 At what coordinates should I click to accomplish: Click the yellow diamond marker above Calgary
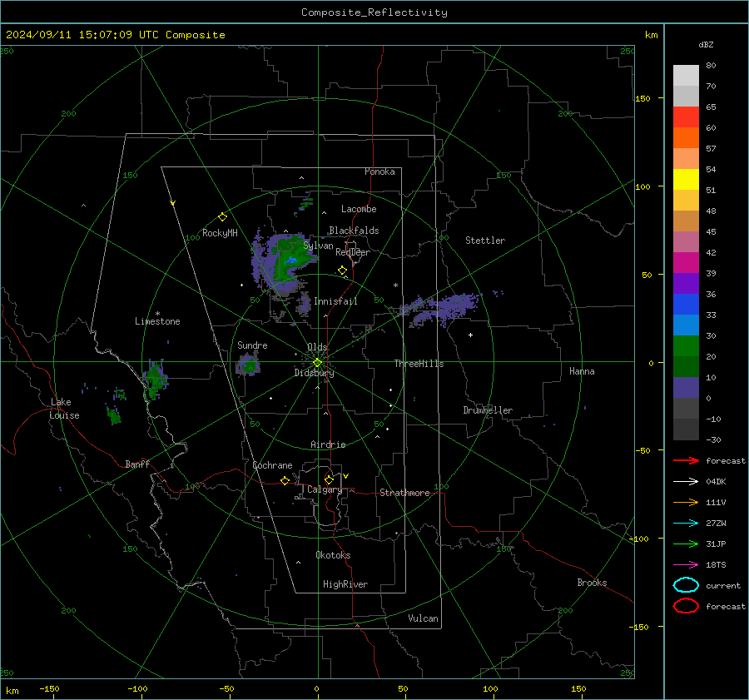[x=329, y=479]
